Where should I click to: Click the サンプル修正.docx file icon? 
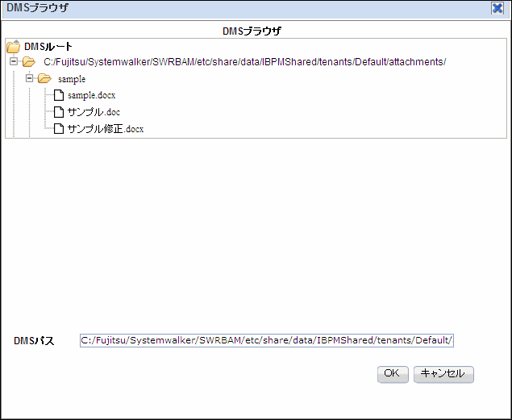pyautogui.click(x=59, y=128)
